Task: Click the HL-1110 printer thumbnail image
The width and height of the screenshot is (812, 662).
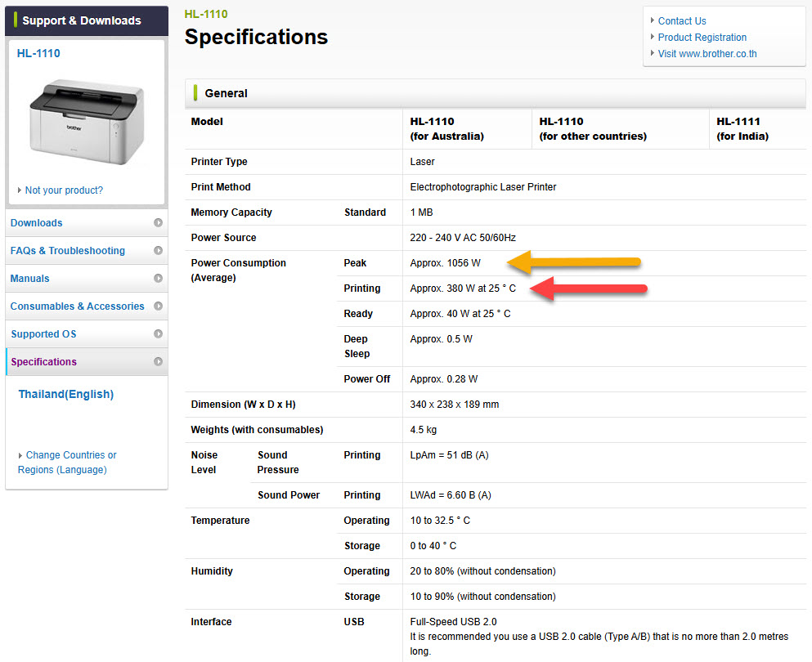Action: (87, 122)
